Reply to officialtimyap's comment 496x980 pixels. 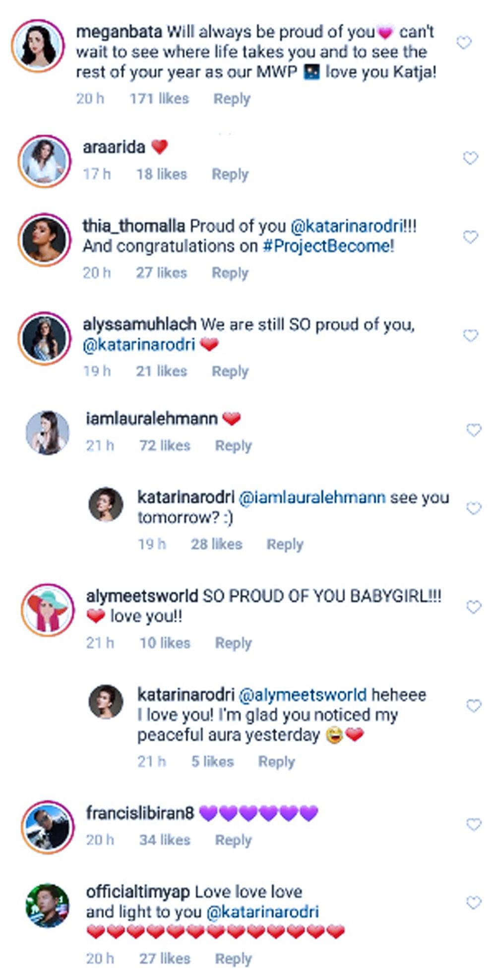(233, 959)
